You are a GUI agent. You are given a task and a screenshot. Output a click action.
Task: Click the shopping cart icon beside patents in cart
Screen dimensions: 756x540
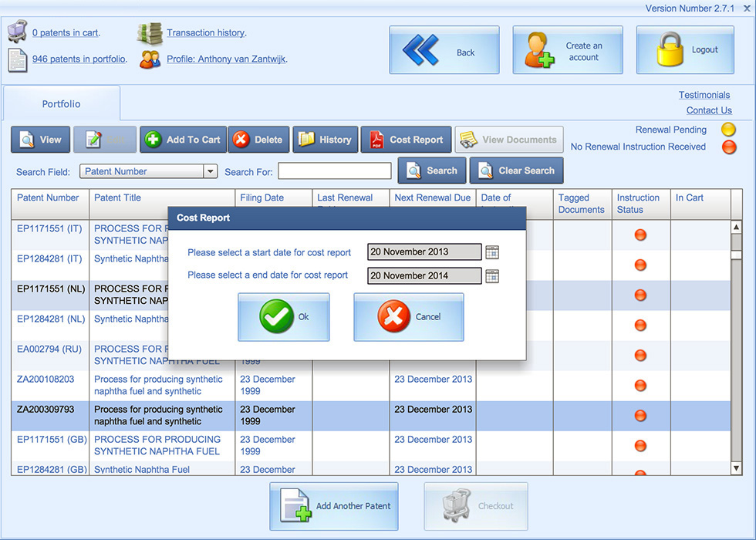[17, 32]
